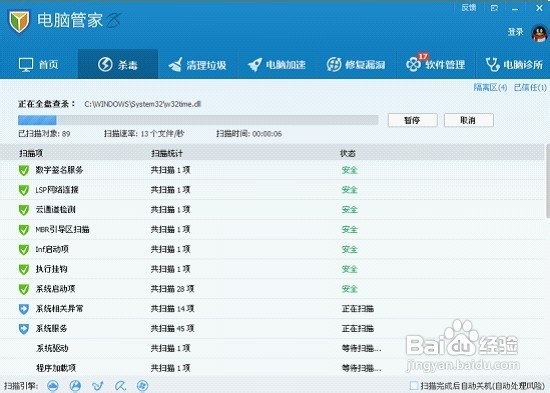This screenshot has height=393, width=550.
Task: Select the LSP网络连接 row text
Action: (57, 190)
